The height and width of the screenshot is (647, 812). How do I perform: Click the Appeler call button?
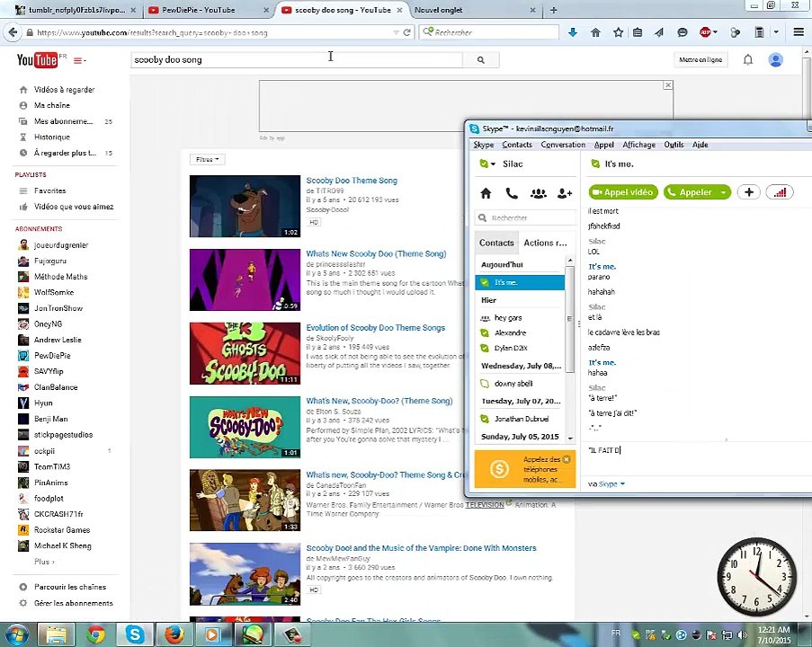click(691, 192)
